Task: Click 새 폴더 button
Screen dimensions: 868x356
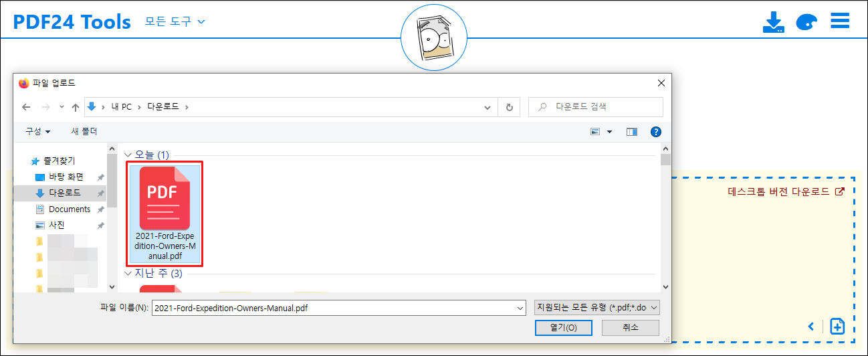Action: point(84,132)
